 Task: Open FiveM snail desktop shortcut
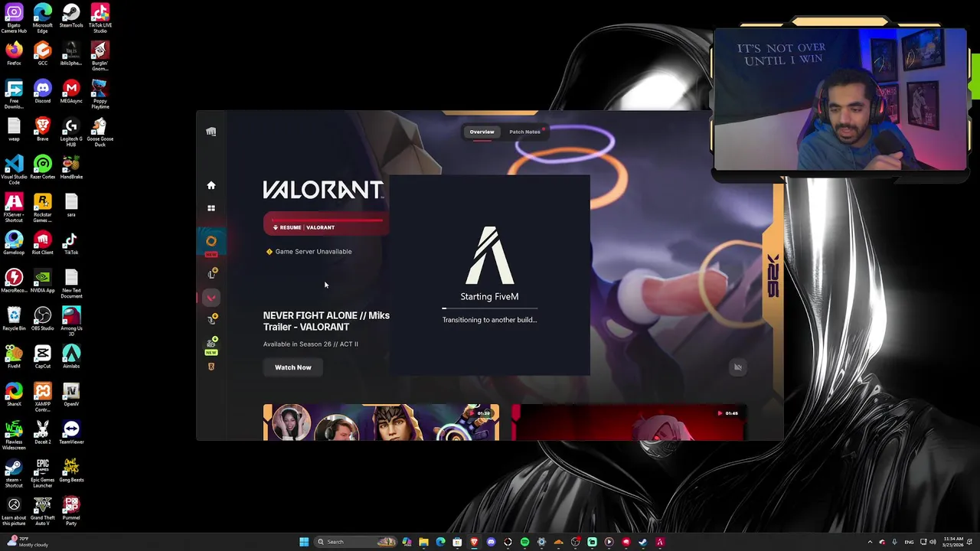click(14, 357)
